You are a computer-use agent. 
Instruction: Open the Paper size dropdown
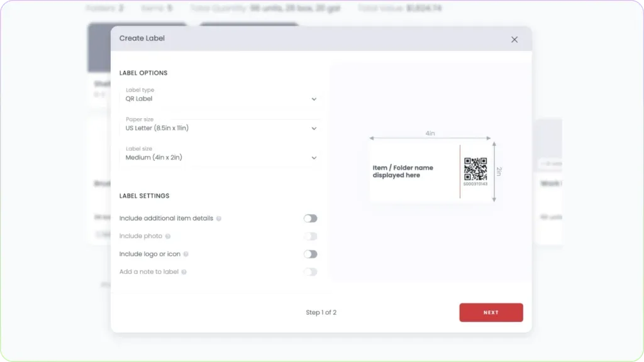coord(220,128)
